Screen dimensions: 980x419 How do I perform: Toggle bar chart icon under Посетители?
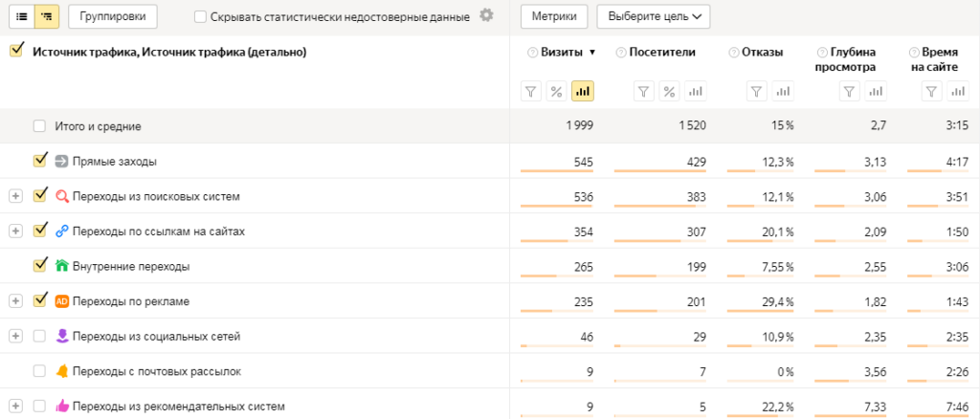click(696, 91)
